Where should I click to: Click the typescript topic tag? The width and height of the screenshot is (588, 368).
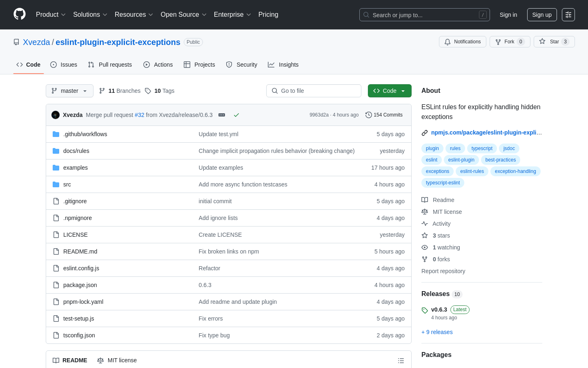pos(482,148)
